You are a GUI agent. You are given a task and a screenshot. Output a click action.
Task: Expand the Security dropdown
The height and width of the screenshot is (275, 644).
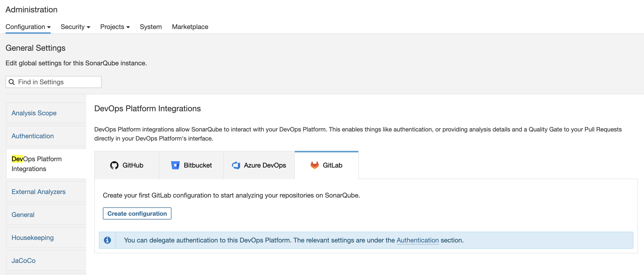[75, 27]
